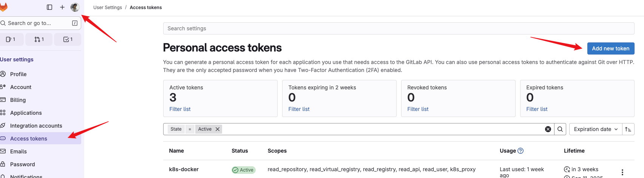Viewport: 644px width, 178px height.
Task: Toggle the sidebar collapse icon
Action: (49, 7)
